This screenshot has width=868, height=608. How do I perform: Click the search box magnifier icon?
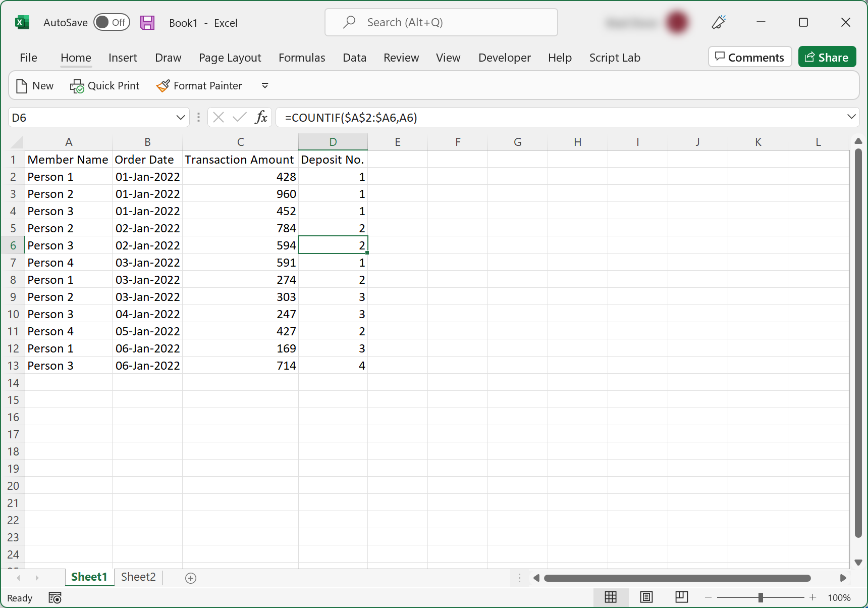click(x=349, y=22)
